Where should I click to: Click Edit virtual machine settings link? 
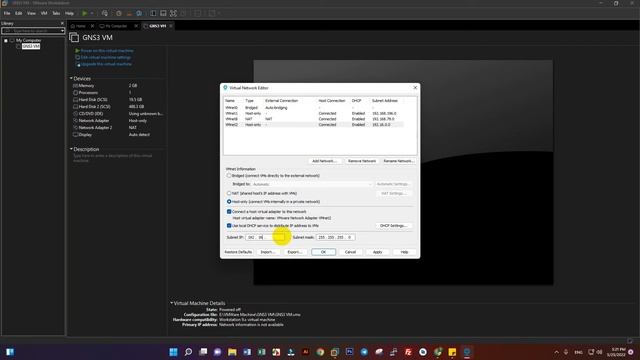coord(106,58)
